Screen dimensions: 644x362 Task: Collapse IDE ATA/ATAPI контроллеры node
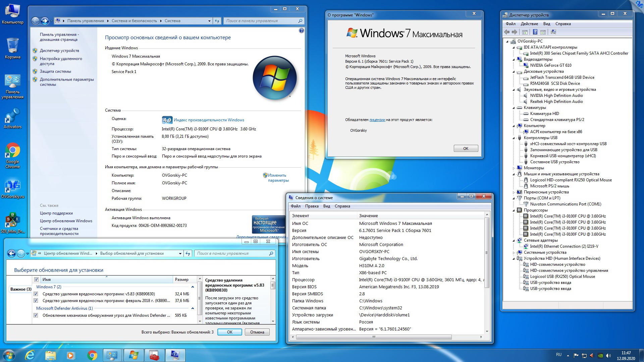pyautogui.click(x=514, y=48)
